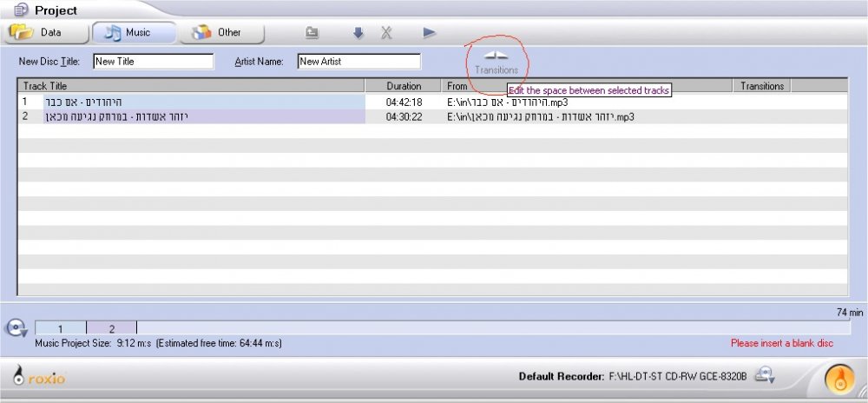Sort by Duration column header

tap(404, 86)
